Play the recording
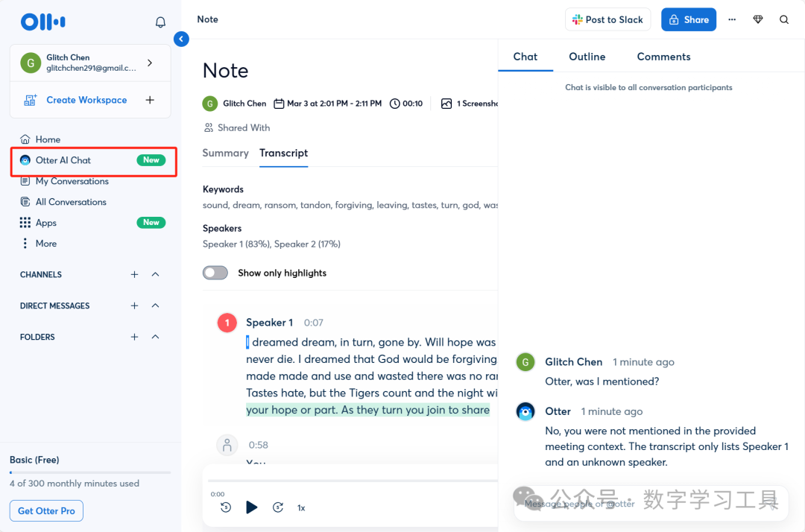The width and height of the screenshot is (805, 532). click(252, 507)
